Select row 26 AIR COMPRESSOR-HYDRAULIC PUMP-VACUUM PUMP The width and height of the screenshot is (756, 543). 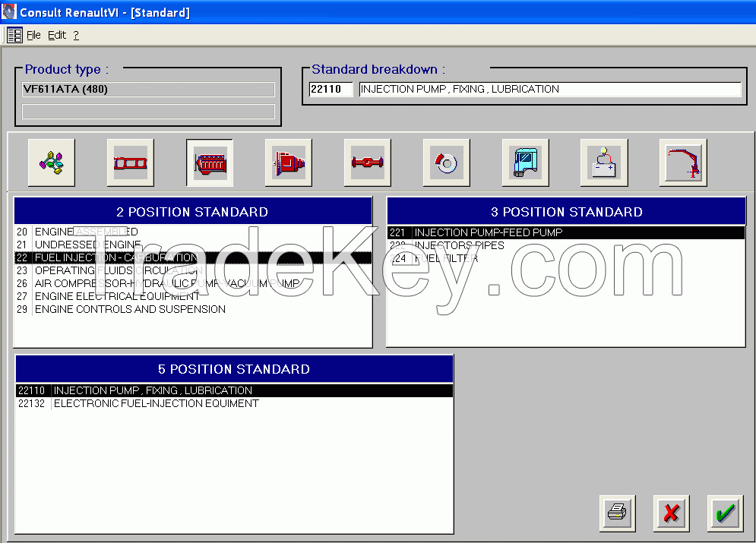[x=193, y=283]
